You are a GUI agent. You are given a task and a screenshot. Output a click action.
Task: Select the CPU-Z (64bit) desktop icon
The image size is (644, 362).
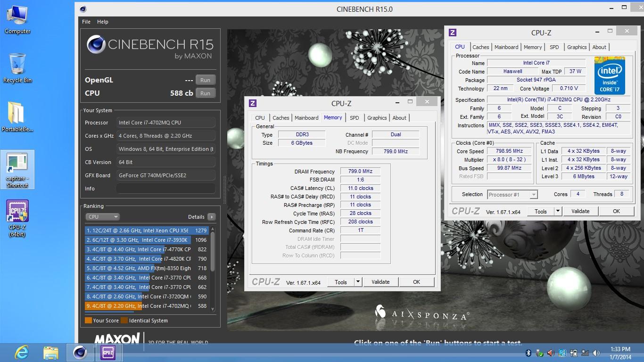click(x=17, y=218)
